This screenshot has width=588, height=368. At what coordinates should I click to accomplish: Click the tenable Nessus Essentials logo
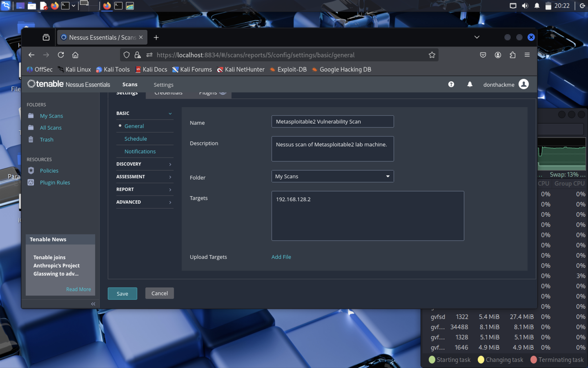click(x=69, y=84)
